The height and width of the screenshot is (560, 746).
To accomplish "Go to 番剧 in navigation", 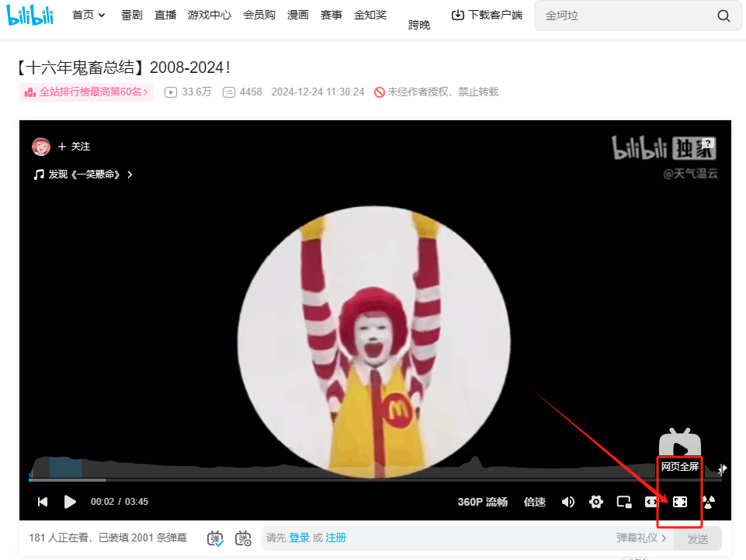I will point(132,16).
